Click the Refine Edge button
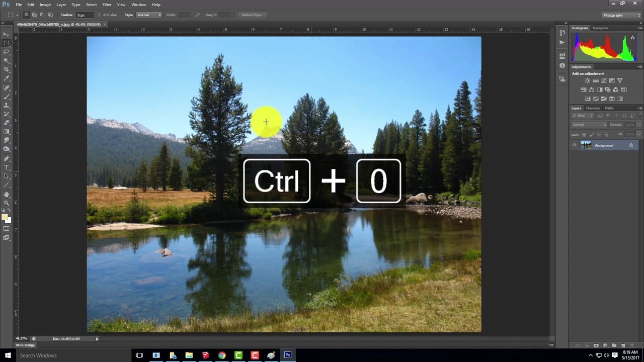 point(252,15)
